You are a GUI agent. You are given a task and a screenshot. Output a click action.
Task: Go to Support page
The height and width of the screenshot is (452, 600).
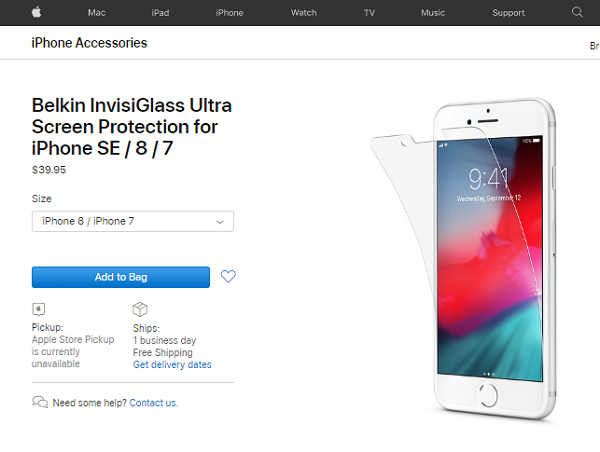pyautogui.click(x=508, y=13)
